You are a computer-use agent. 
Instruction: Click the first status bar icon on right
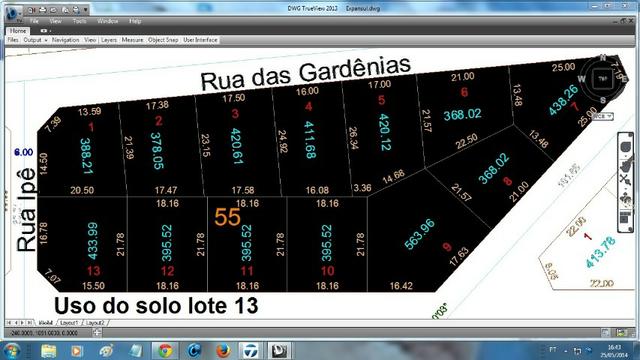click(605, 333)
